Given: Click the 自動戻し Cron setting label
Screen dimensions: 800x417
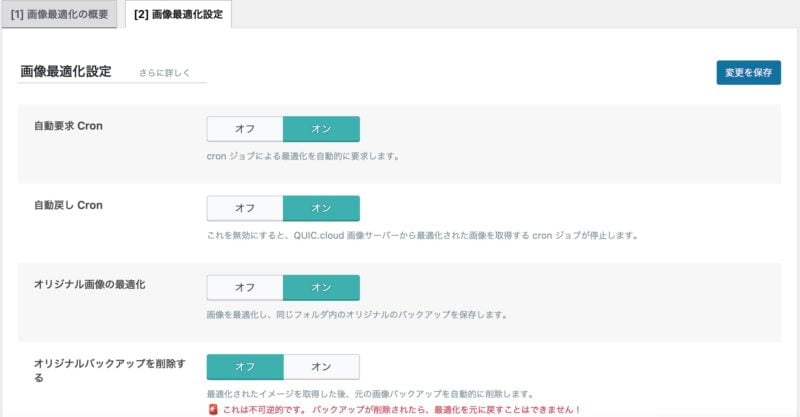Looking at the screenshot, I should tap(69, 205).
